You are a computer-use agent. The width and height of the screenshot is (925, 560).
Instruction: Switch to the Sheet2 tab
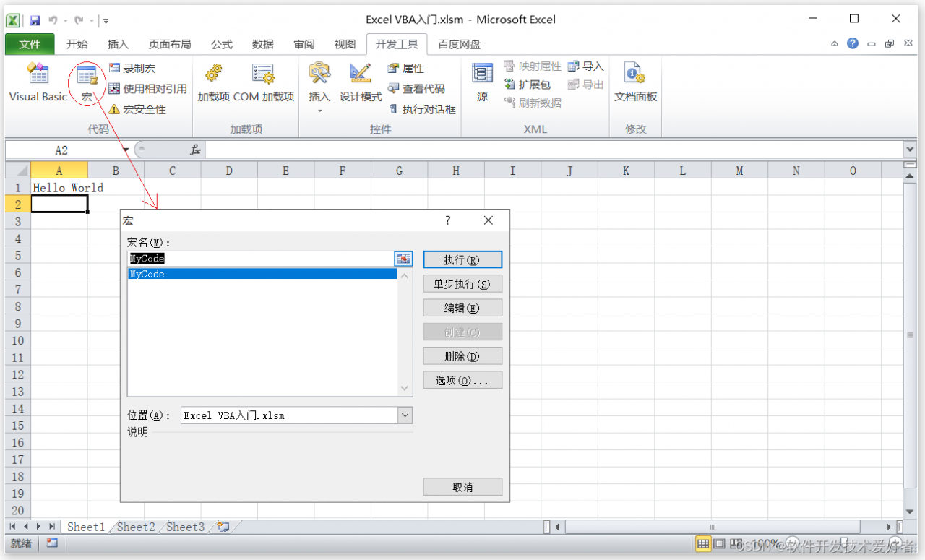(x=136, y=527)
